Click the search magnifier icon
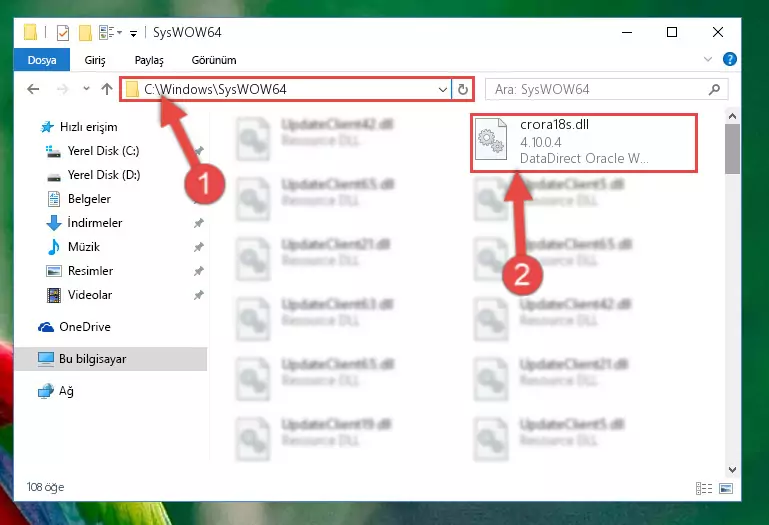 715,89
